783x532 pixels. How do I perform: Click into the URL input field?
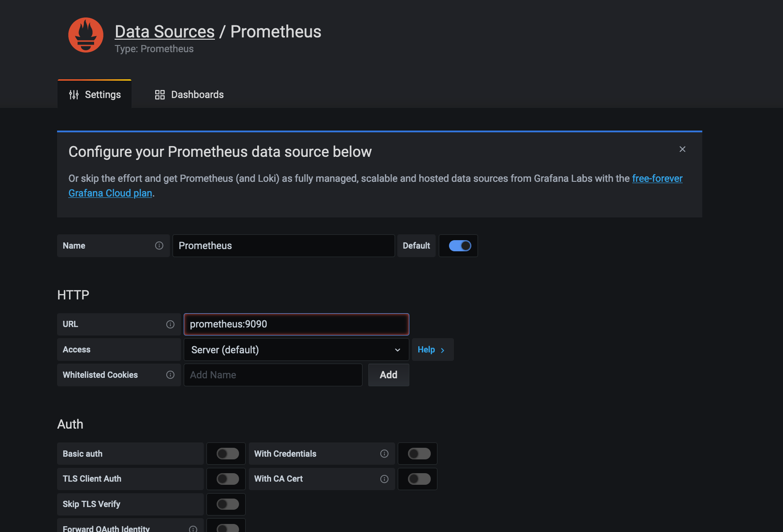(296, 324)
